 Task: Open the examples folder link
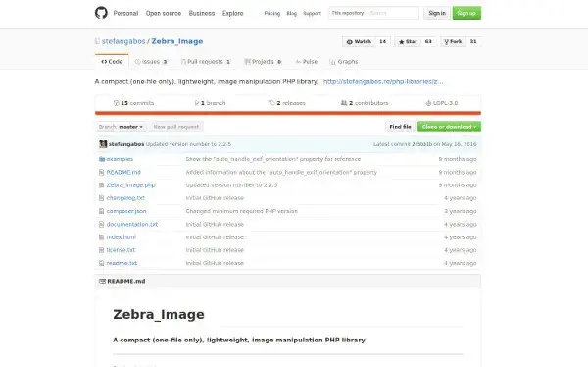(x=120, y=159)
